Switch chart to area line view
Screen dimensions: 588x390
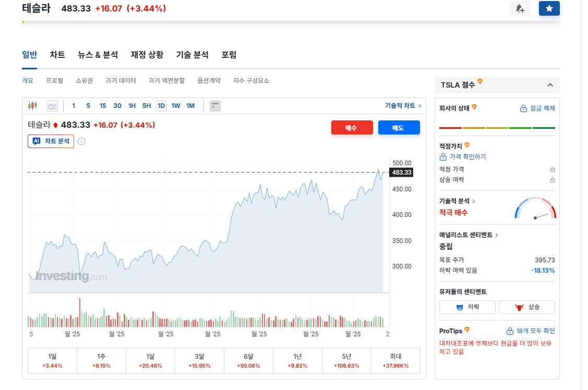(x=52, y=106)
